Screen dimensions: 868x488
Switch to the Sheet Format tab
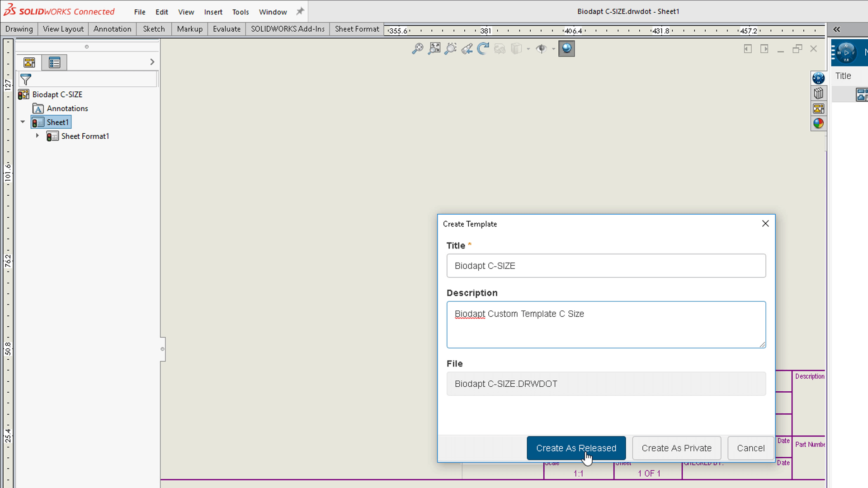(357, 29)
